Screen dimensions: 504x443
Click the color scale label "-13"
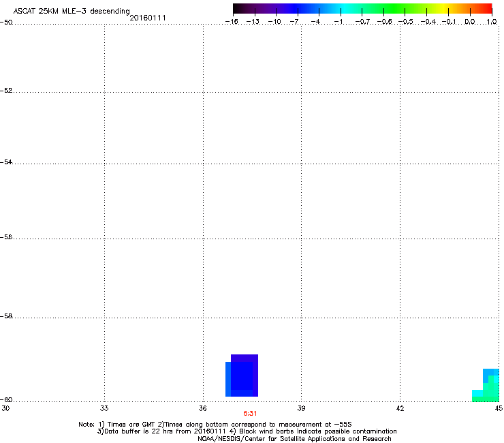[253, 22]
